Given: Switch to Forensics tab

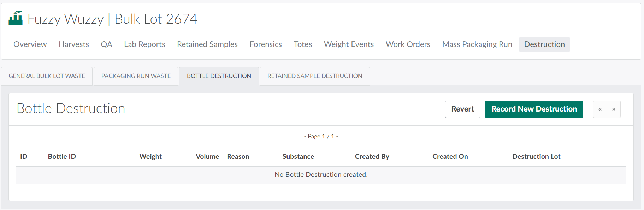Looking at the screenshot, I should 266,44.
